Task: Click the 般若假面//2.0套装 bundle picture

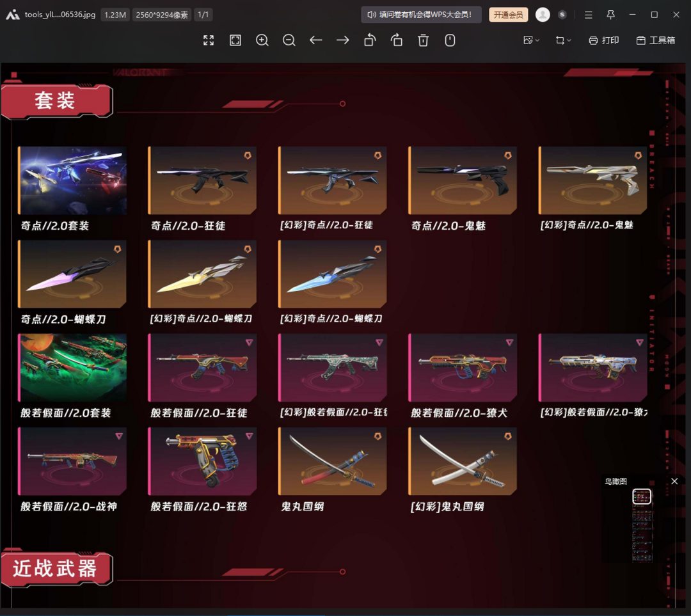Action: [x=72, y=367]
